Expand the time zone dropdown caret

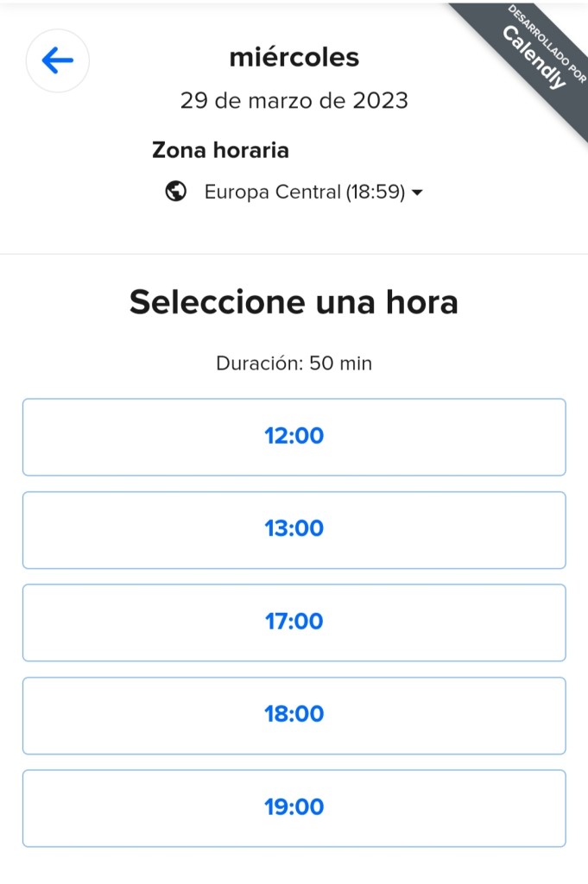pos(417,193)
